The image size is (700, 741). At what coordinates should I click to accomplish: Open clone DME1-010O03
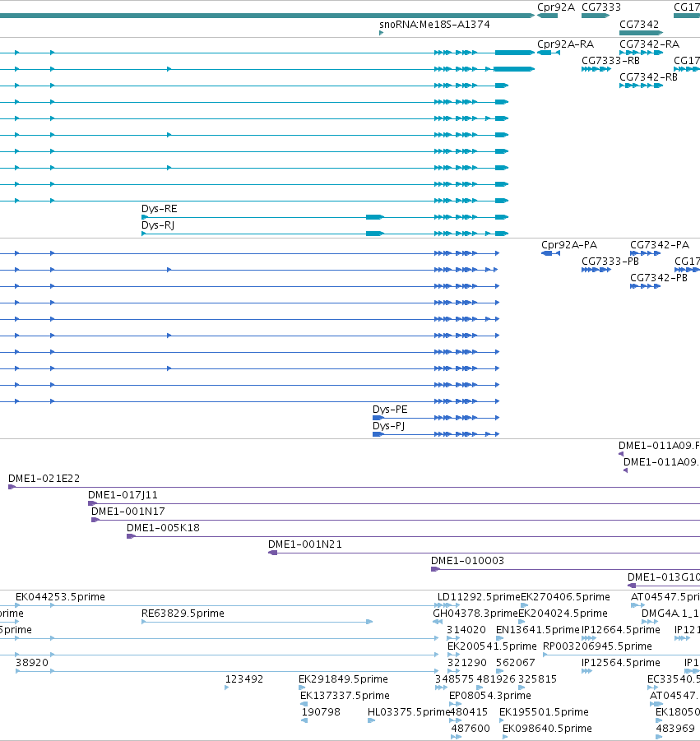click(x=467, y=561)
